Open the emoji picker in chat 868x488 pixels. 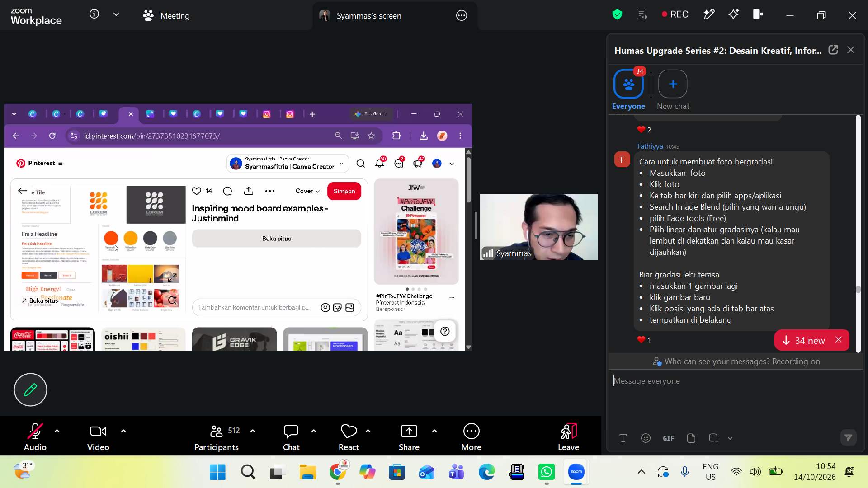(646, 438)
